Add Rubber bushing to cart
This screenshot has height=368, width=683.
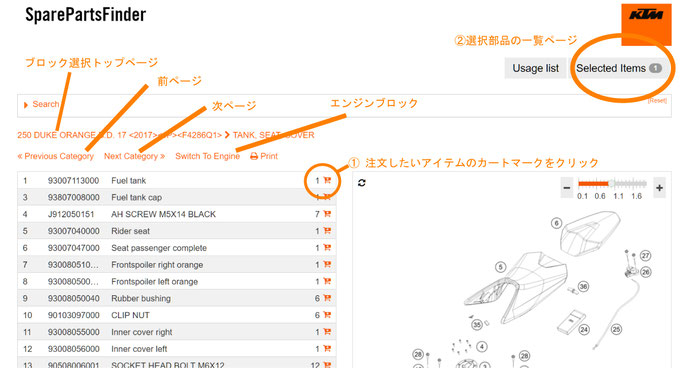coord(327,298)
